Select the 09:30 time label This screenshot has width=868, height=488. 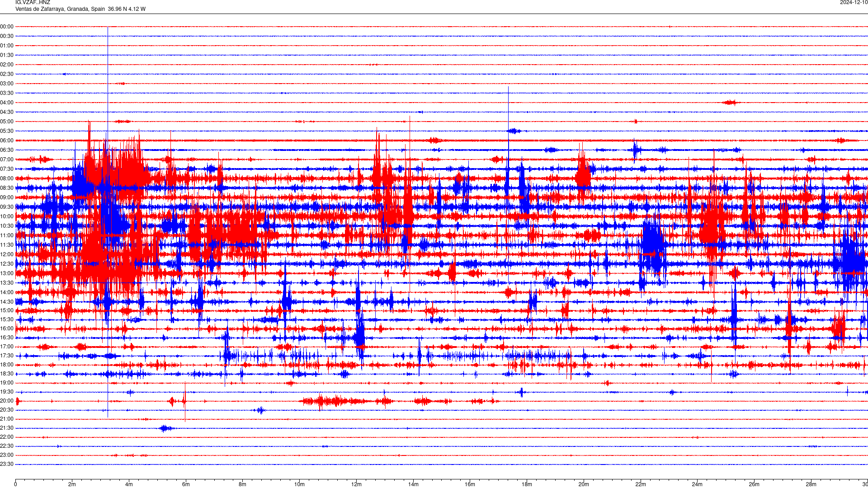[x=7, y=207]
